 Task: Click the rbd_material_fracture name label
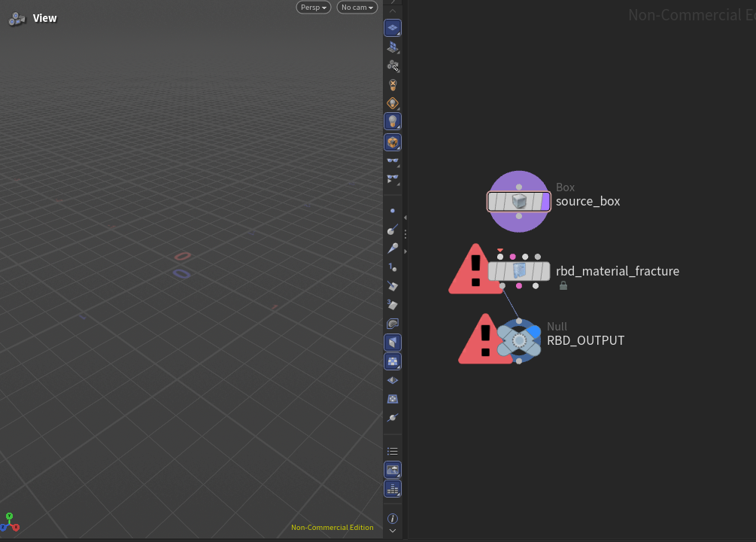(x=618, y=271)
